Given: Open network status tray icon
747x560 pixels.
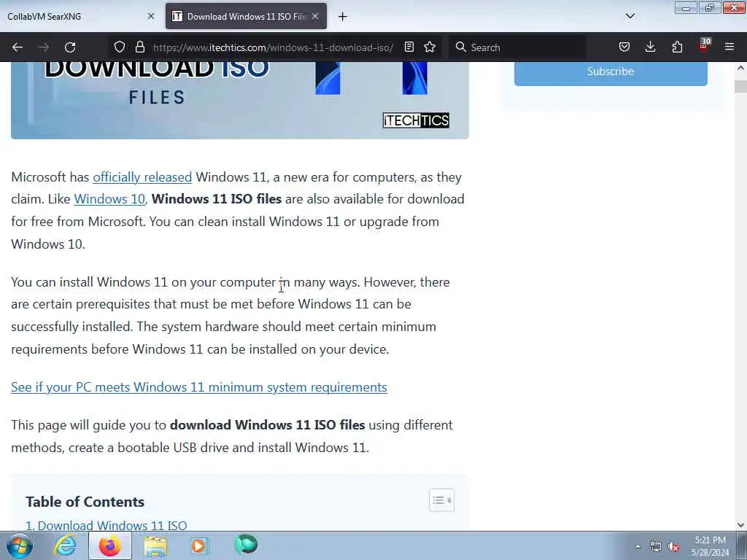Looking at the screenshot, I should [656, 547].
